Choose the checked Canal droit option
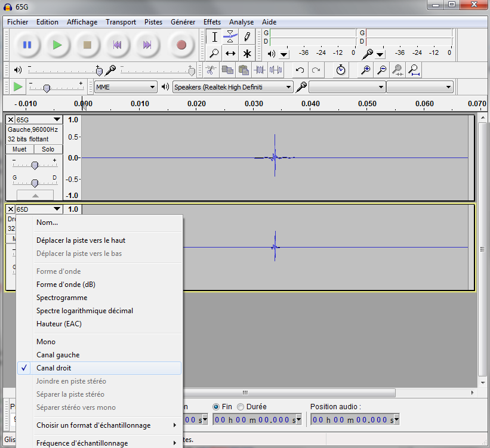Image resolution: width=490 pixels, height=448 pixels. pyautogui.click(x=100, y=368)
